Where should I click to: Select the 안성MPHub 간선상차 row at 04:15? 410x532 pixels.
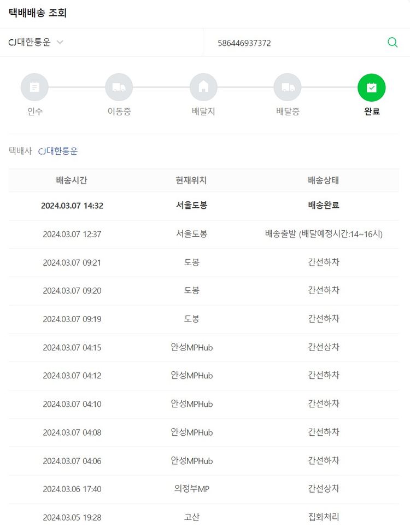click(203, 347)
